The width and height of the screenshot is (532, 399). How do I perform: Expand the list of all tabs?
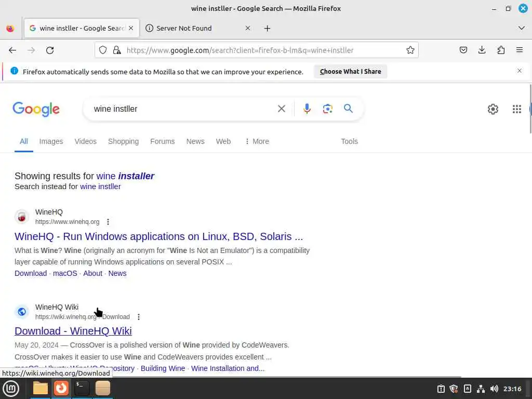click(x=522, y=28)
